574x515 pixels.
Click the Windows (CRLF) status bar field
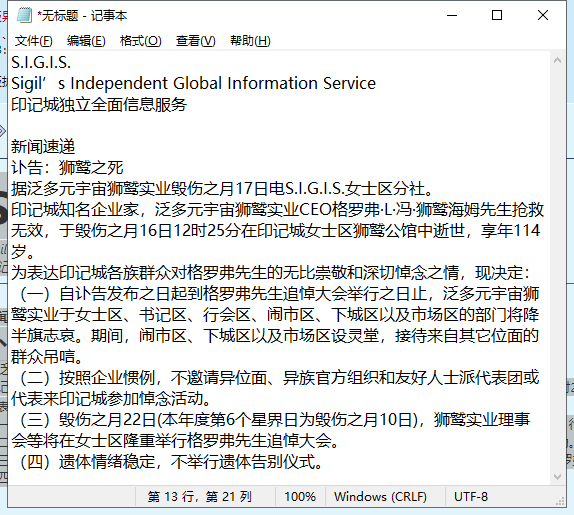pyautogui.click(x=380, y=497)
